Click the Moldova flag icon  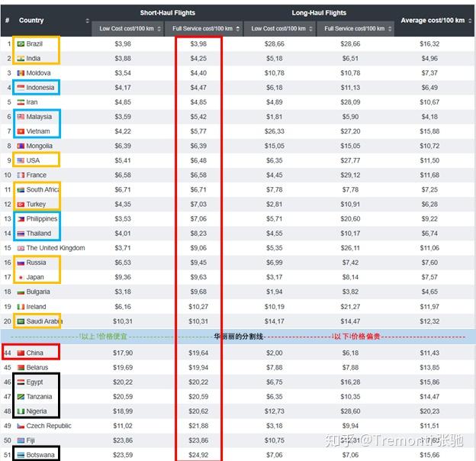pos(21,73)
